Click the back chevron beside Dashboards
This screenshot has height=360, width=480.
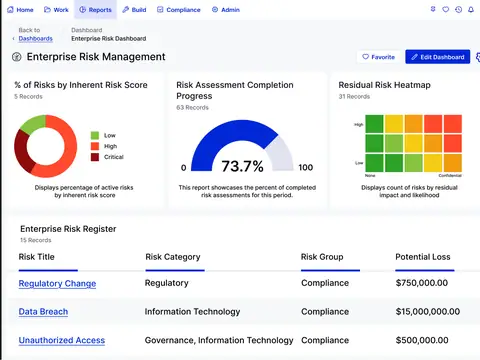(x=13, y=39)
